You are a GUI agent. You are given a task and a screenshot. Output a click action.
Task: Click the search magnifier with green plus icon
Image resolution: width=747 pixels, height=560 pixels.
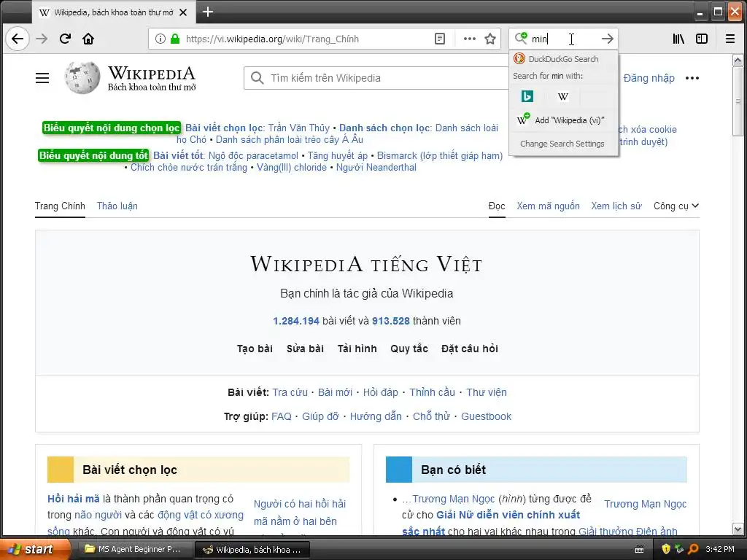pos(521,38)
